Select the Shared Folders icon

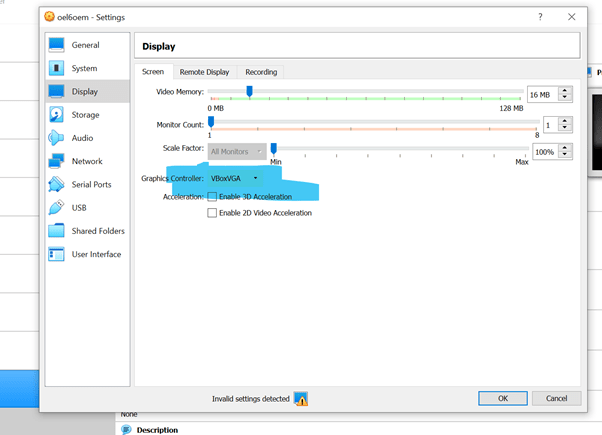pos(56,231)
